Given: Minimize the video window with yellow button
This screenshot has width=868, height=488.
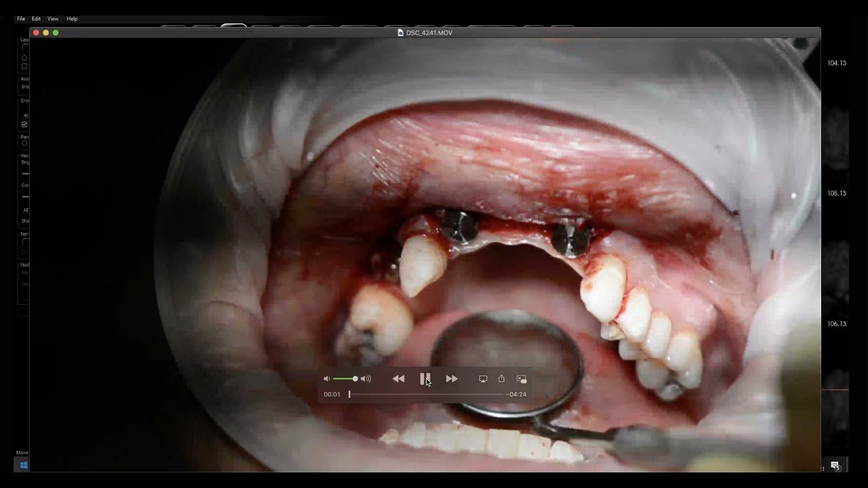Looking at the screenshot, I should point(45,33).
